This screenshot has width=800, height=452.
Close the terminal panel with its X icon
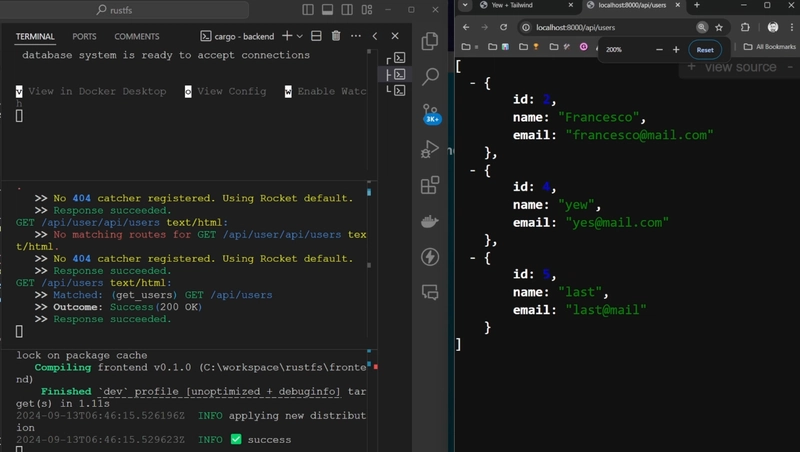pos(395,36)
